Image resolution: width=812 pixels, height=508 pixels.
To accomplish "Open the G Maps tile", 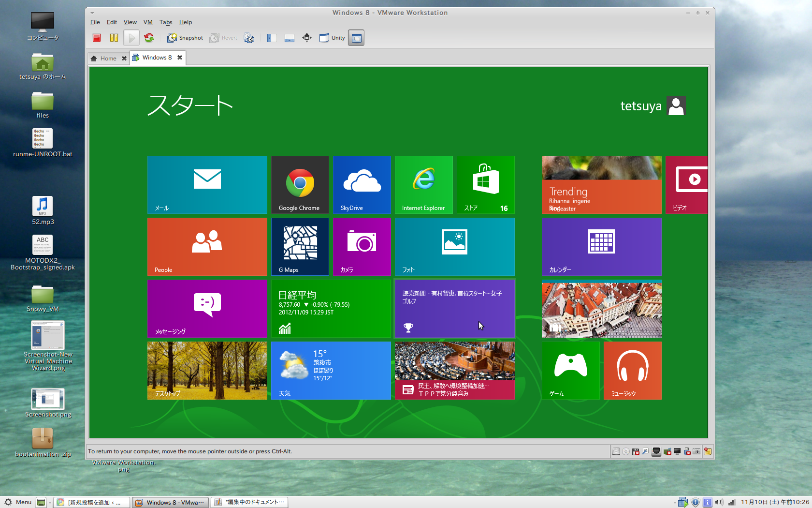I will (300, 247).
